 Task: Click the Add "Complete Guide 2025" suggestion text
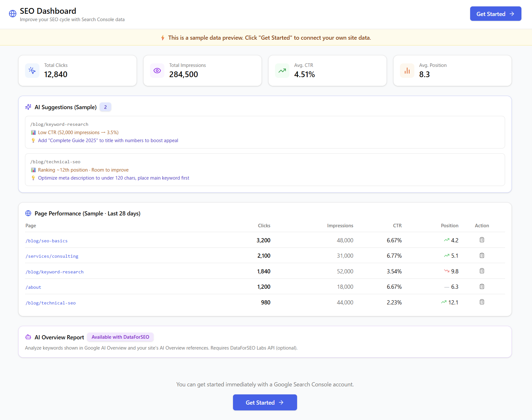tap(108, 141)
